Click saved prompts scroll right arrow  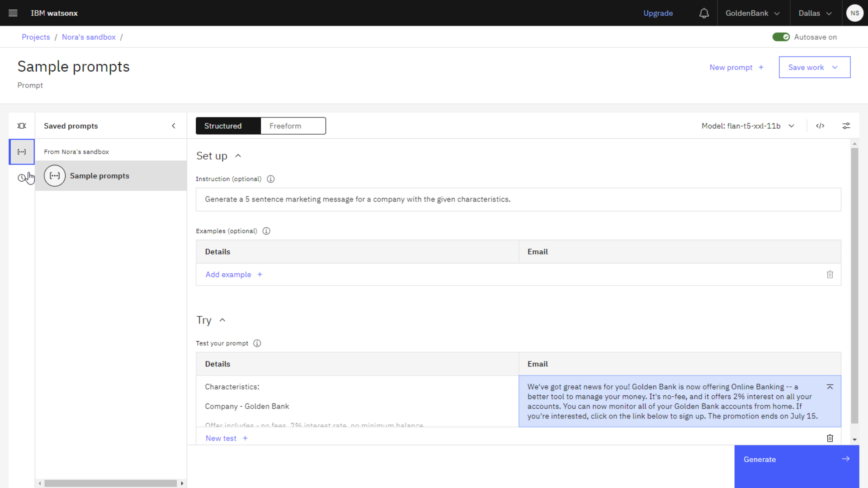click(x=182, y=483)
